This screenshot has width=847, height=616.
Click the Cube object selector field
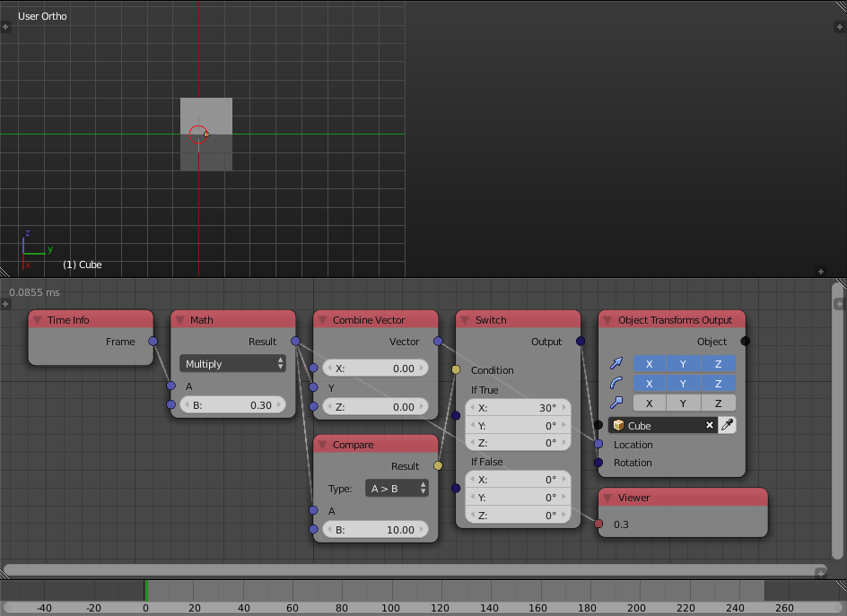662,425
